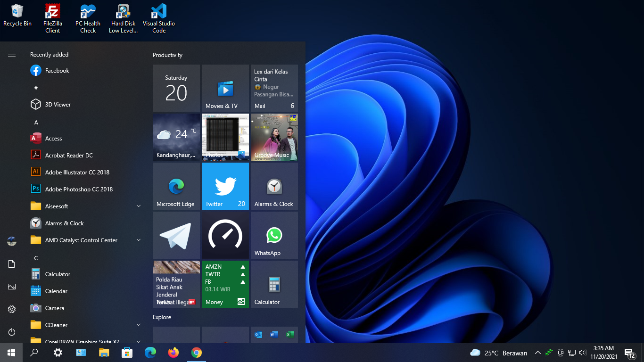Open the user account avatar menu
This screenshot has width=644, height=362.
pos(12,241)
